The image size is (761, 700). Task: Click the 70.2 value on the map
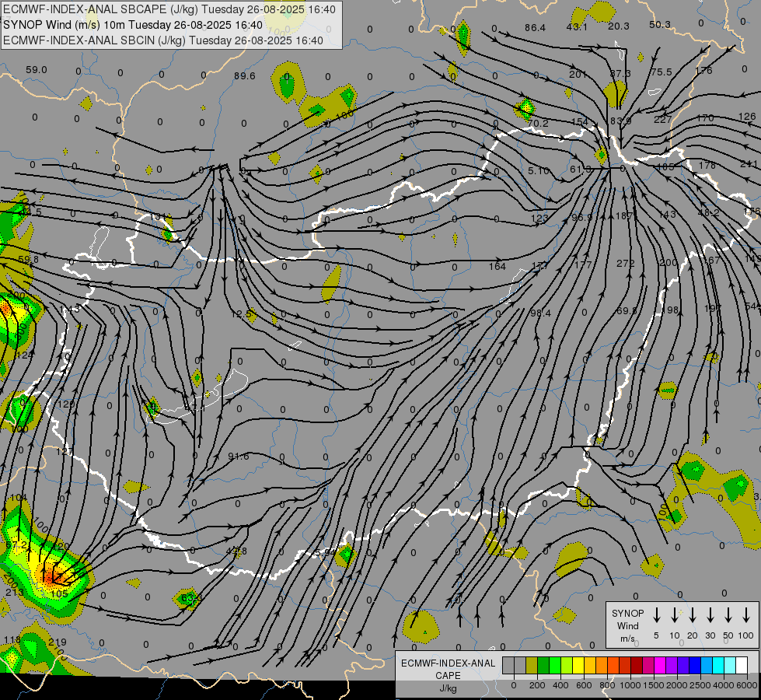coord(538,124)
